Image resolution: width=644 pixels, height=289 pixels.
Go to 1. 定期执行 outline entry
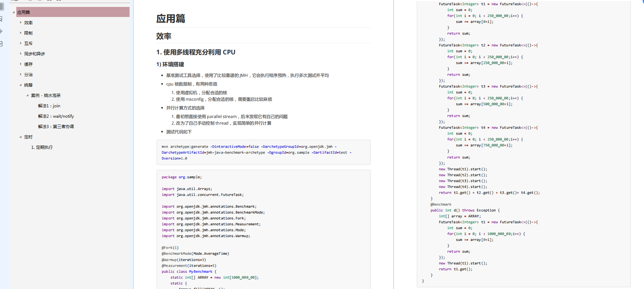click(x=42, y=147)
